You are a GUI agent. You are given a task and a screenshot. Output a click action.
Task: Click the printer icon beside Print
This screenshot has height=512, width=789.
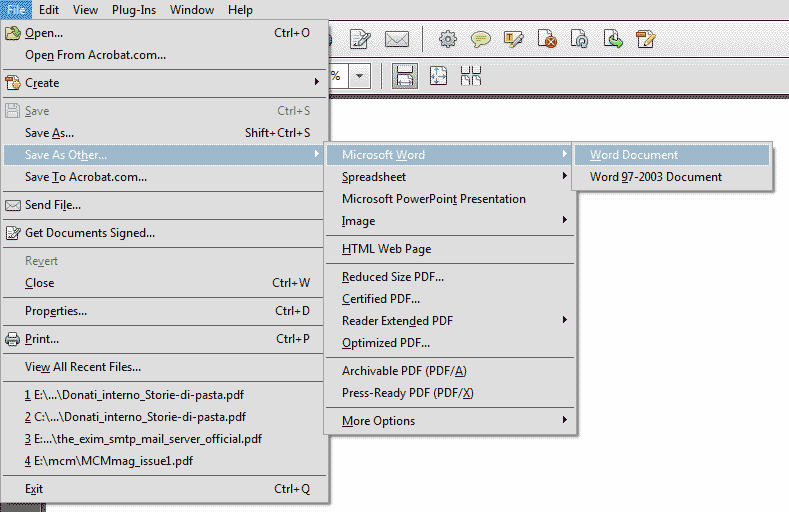(13, 339)
